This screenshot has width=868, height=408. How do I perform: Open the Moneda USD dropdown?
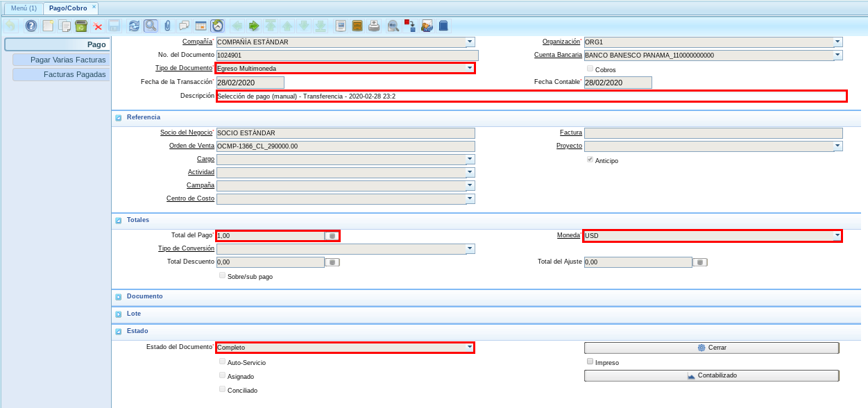(x=838, y=236)
